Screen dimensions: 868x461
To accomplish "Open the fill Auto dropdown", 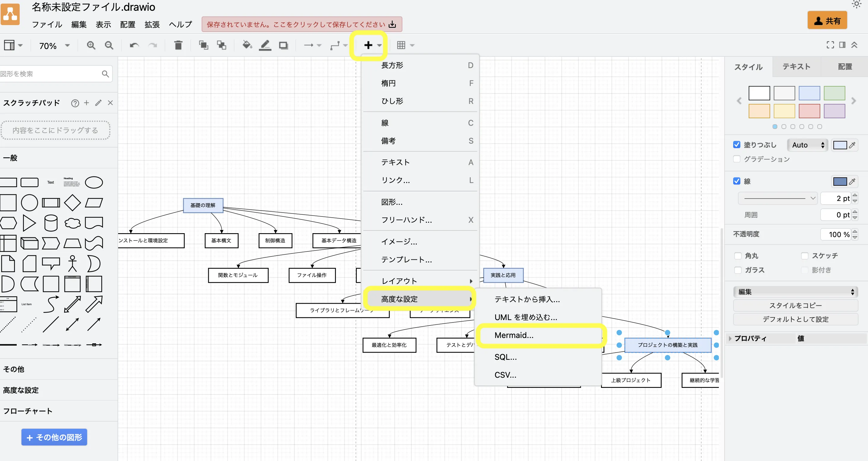I will click(x=808, y=145).
